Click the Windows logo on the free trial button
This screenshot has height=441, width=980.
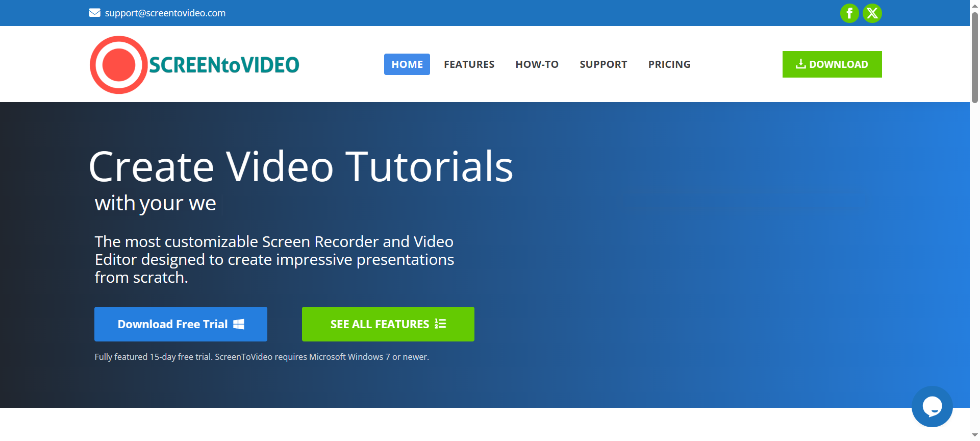click(x=239, y=324)
